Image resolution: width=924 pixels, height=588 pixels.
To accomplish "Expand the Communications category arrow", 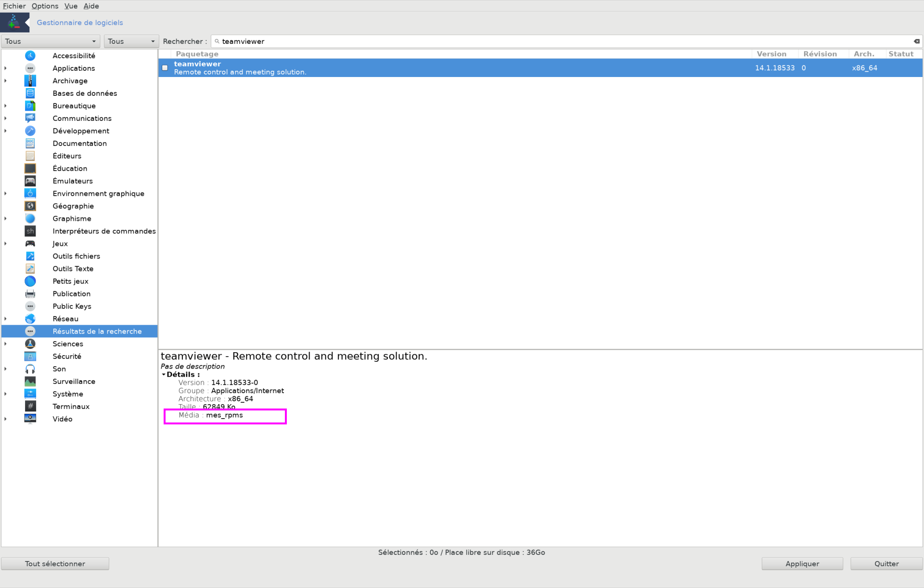I will pos(6,118).
